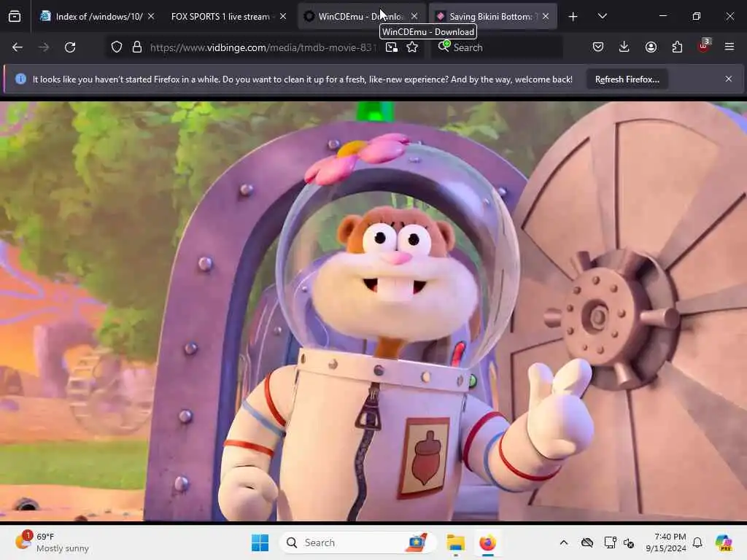Reload the current page
The image size is (747, 560).
(70, 47)
